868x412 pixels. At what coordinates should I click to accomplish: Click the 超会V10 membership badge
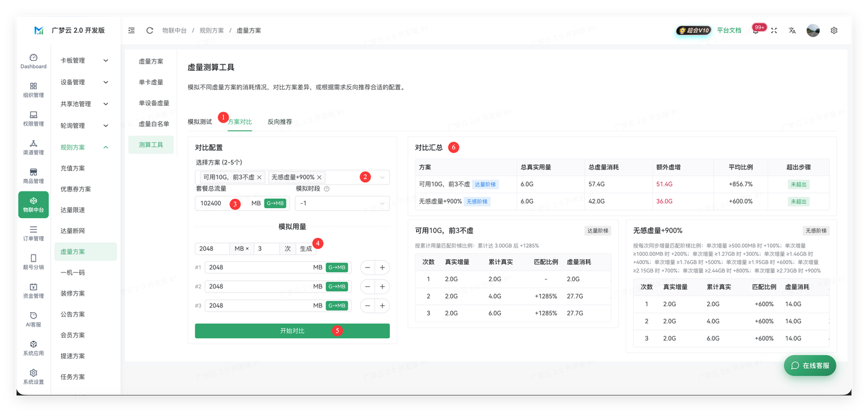click(693, 30)
